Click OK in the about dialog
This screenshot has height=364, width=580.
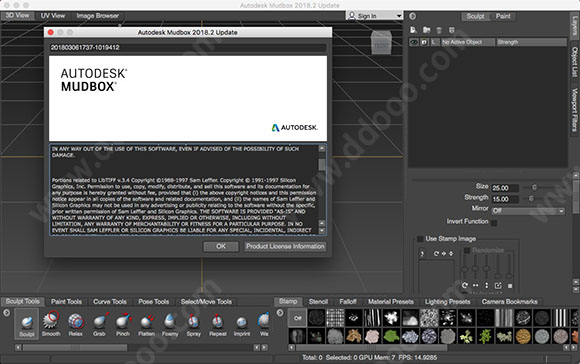(x=221, y=246)
